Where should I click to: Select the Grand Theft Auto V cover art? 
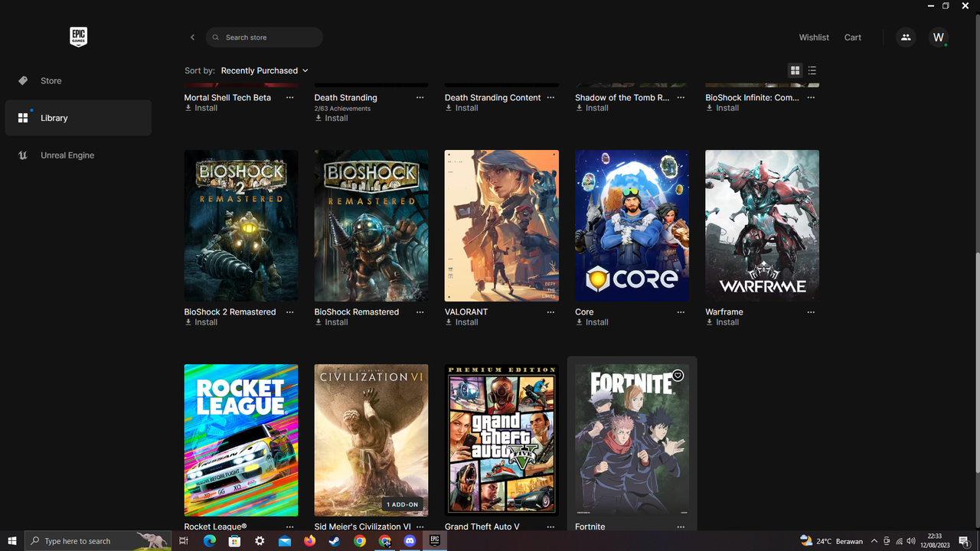tap(501, 440)
